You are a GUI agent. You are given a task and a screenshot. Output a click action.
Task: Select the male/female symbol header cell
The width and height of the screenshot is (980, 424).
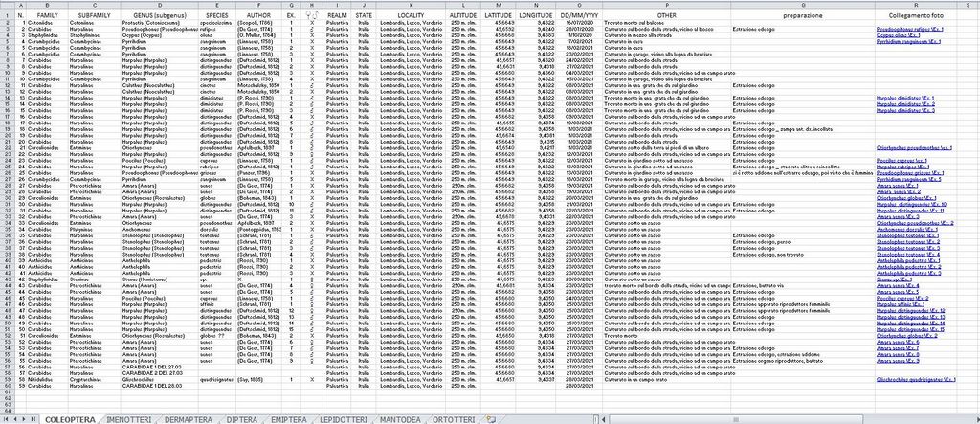coord(312,15)
